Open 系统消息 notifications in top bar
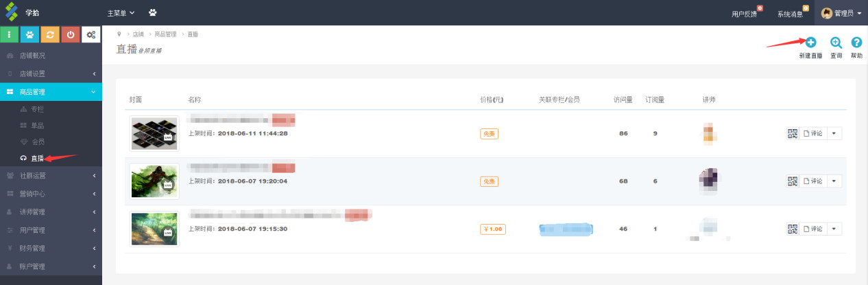This screenshot has width=868, height=285. point(790,14)
